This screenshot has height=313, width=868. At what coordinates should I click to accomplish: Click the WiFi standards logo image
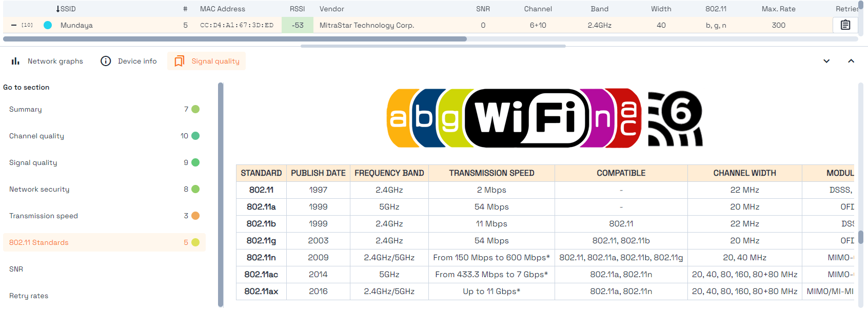point(515,118)
